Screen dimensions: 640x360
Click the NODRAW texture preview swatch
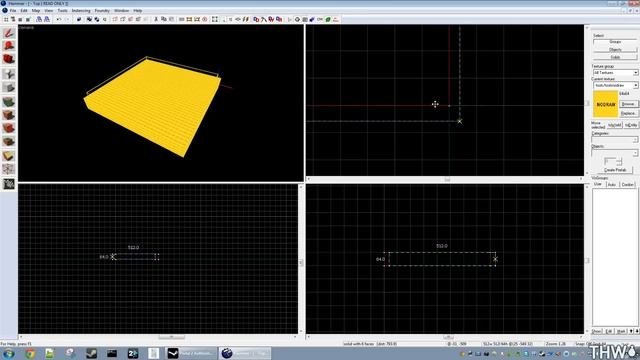[605, 104]
